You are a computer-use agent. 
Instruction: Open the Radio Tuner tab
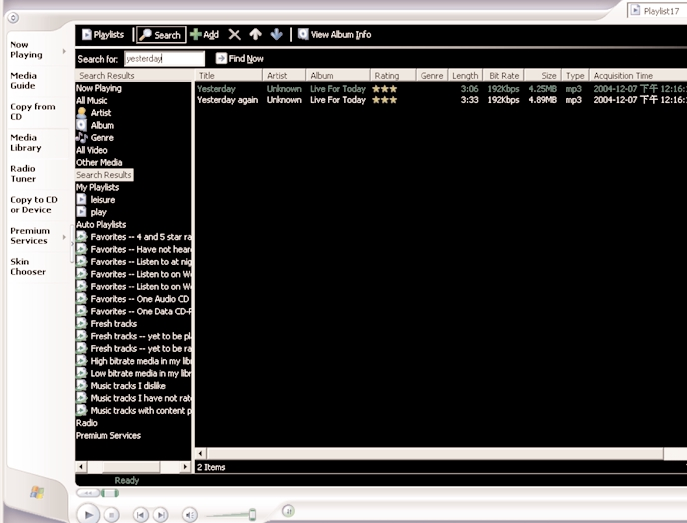click(23, 174)
